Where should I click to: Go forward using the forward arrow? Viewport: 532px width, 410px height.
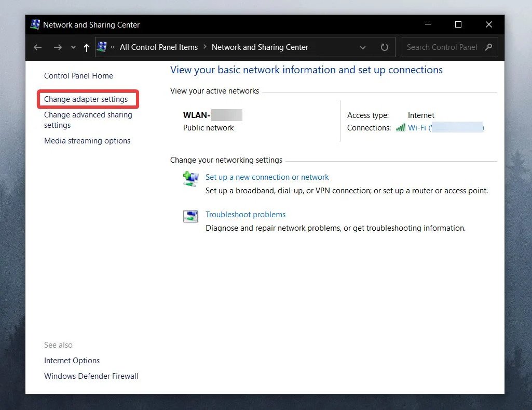click(x=58, y=47)
